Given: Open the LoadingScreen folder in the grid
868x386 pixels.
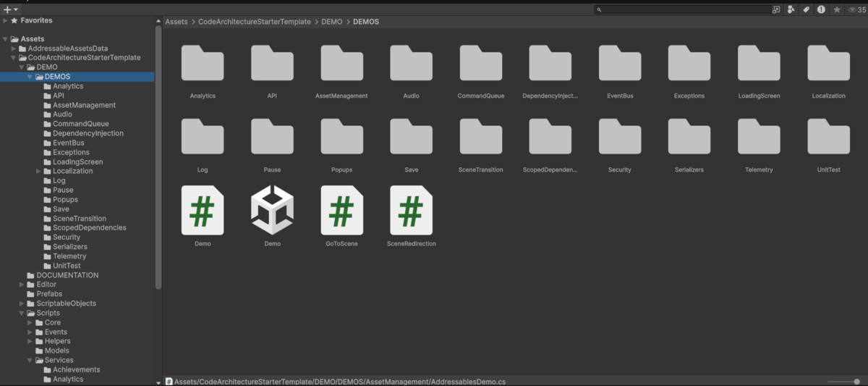Looking at the screenshot, I should (759, 64).
